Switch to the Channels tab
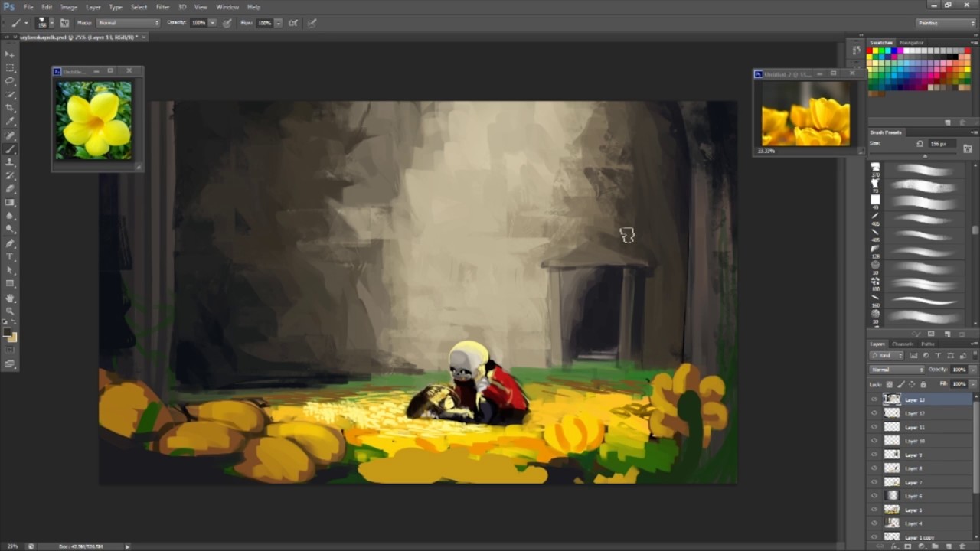This screenshot has height=551, width=980. (x=903, y=344)
